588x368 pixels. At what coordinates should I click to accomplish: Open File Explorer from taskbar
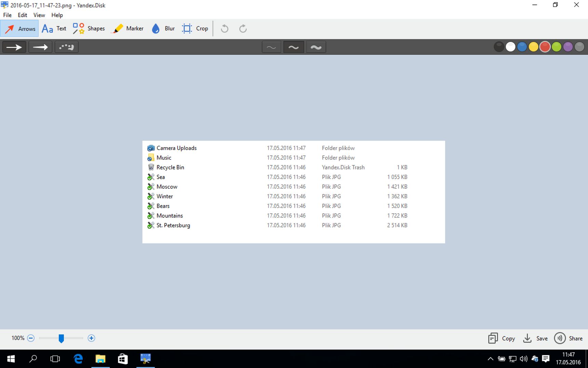(101, 359)
